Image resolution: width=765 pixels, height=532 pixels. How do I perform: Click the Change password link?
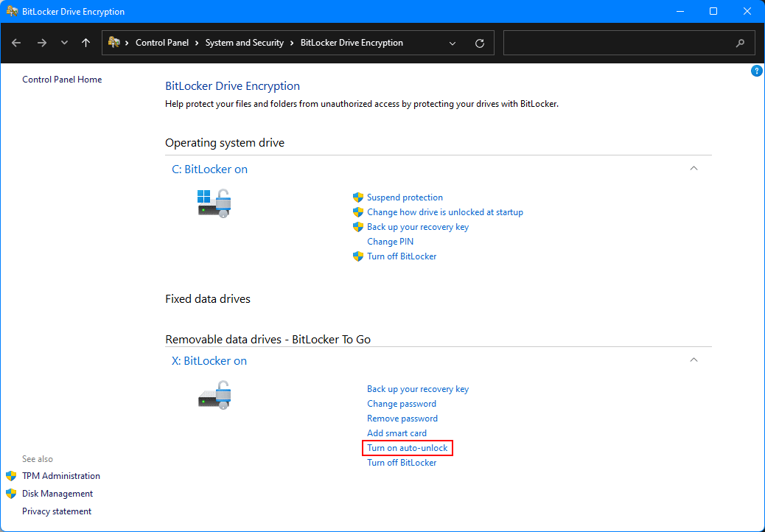click(x=402, y=404)
